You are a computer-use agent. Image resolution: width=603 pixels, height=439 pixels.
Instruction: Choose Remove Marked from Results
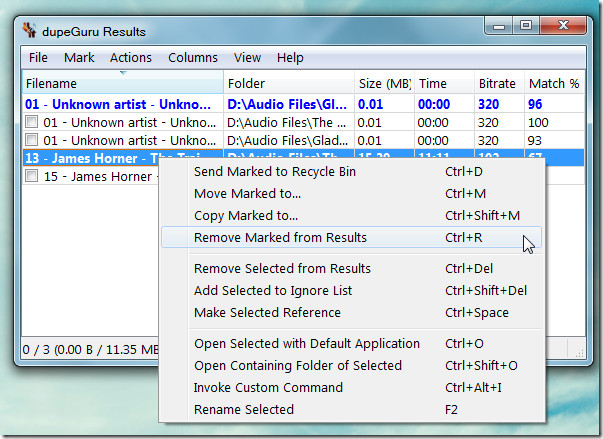[x=351, y=237]
